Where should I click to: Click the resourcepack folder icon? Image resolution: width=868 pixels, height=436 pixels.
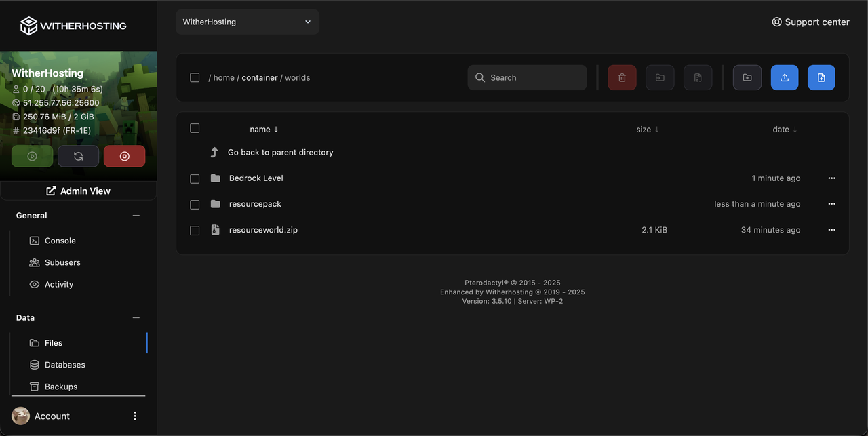point(216,204)
